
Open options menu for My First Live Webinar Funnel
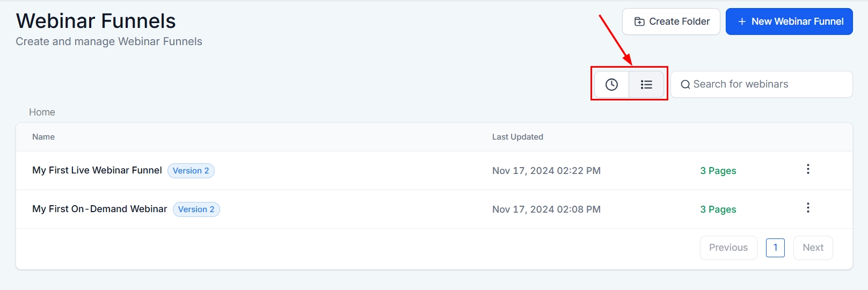click(808, 170)
